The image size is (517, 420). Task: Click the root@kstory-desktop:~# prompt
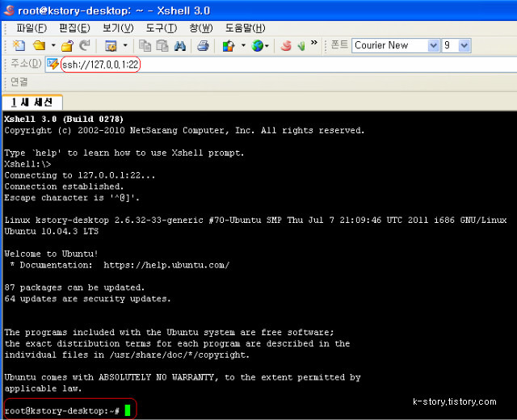click(62, 411)
